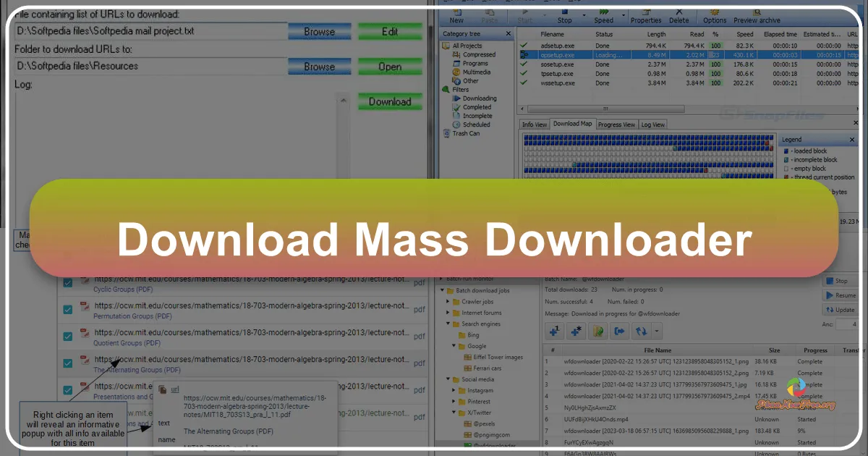
Task: Select the Log View tab
Action: point(653,124)
